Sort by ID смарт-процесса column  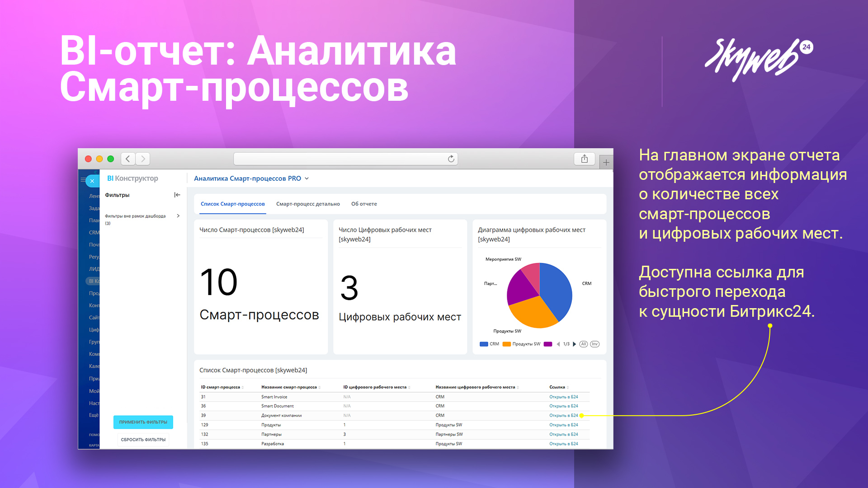[222, 387]
